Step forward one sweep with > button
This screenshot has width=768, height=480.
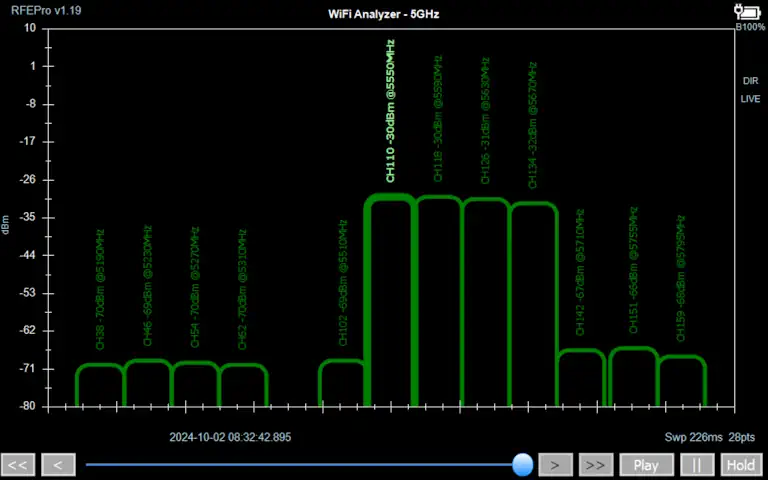[x=555, y=465]
